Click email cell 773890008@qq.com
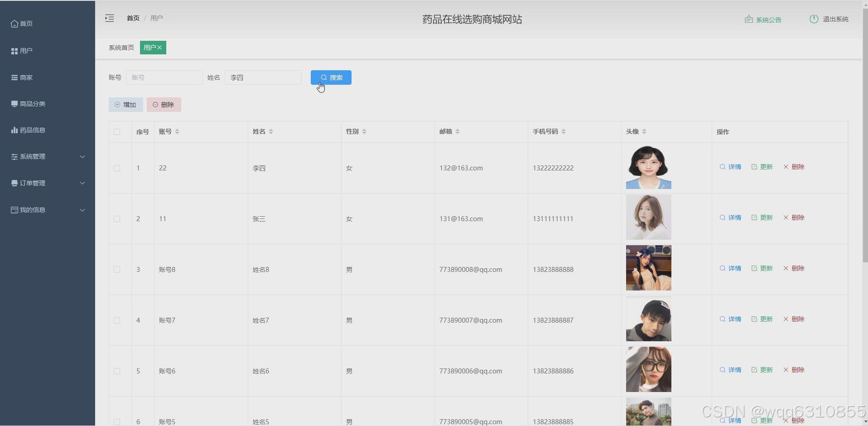The height and width of the screenshot is (426, 868). (471, 270)
